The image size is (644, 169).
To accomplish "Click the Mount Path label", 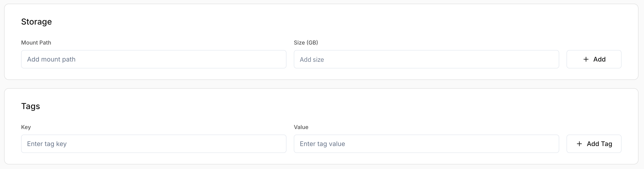I will [x=36, y=42].
